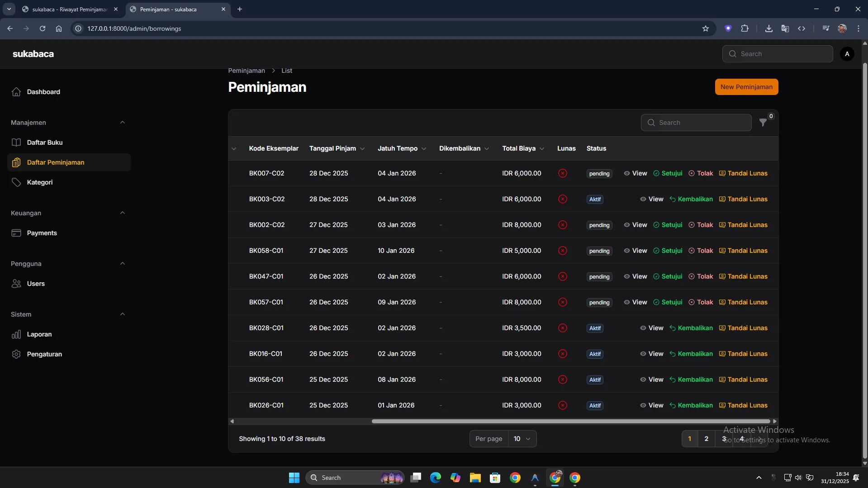
Task: Click the horizontal table scrollbar
Action: pyautogui.click(x=570, y=421)
